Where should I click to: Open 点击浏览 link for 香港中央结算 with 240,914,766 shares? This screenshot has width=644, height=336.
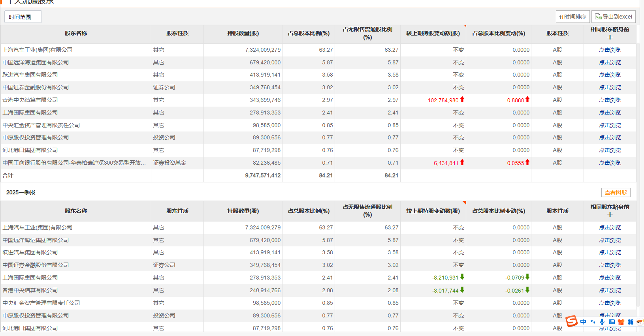(x=610, y=290)
